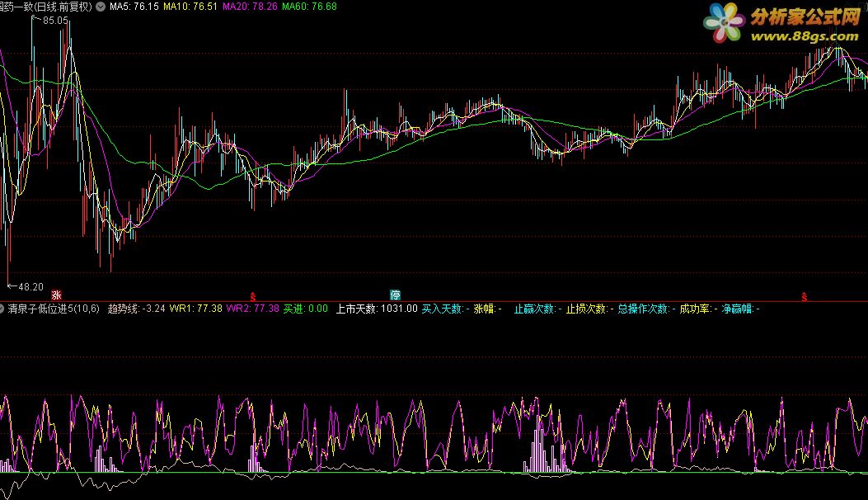Click the 止赢次数 label

point(537,309)
